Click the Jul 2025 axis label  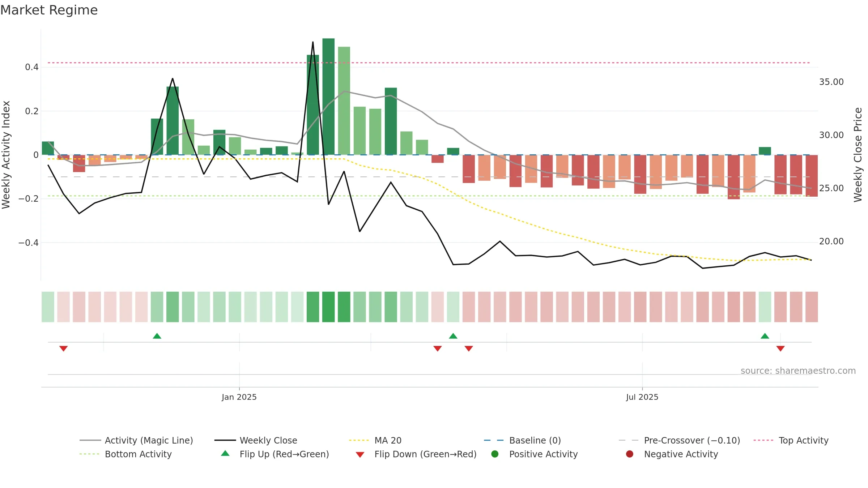642,397
